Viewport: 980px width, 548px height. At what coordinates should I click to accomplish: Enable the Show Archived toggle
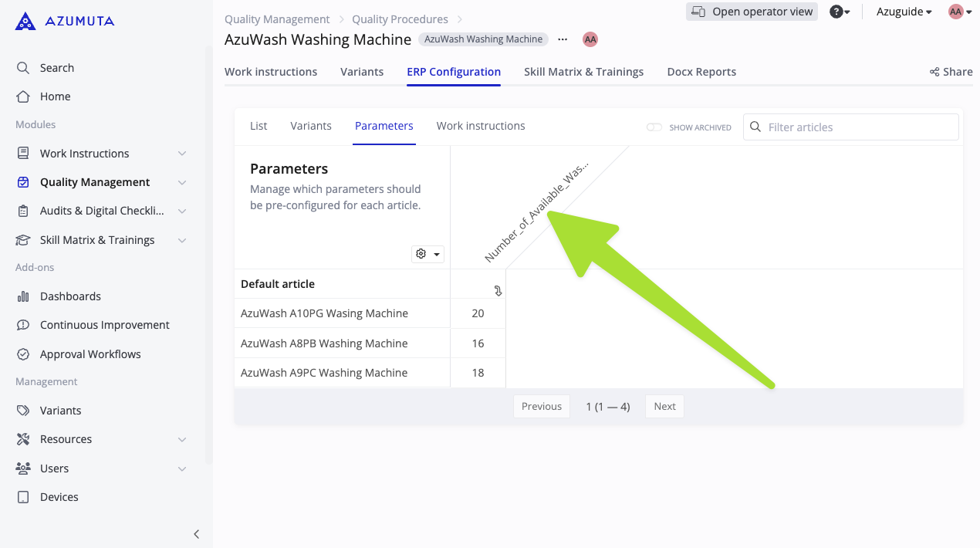tap(654, 127)
